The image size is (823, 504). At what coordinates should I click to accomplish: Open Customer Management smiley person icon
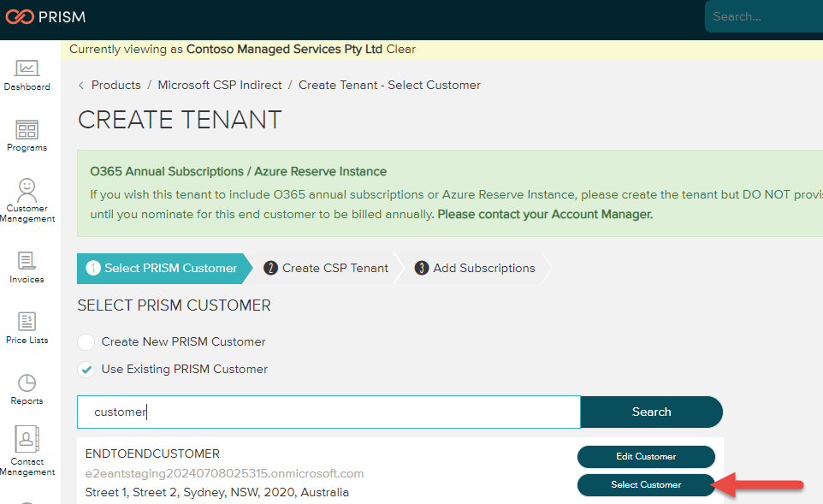27,190
